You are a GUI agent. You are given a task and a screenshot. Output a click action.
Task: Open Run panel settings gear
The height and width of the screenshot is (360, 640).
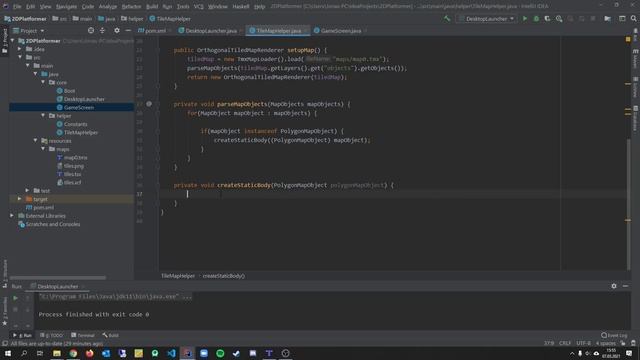tap(614, 286)
